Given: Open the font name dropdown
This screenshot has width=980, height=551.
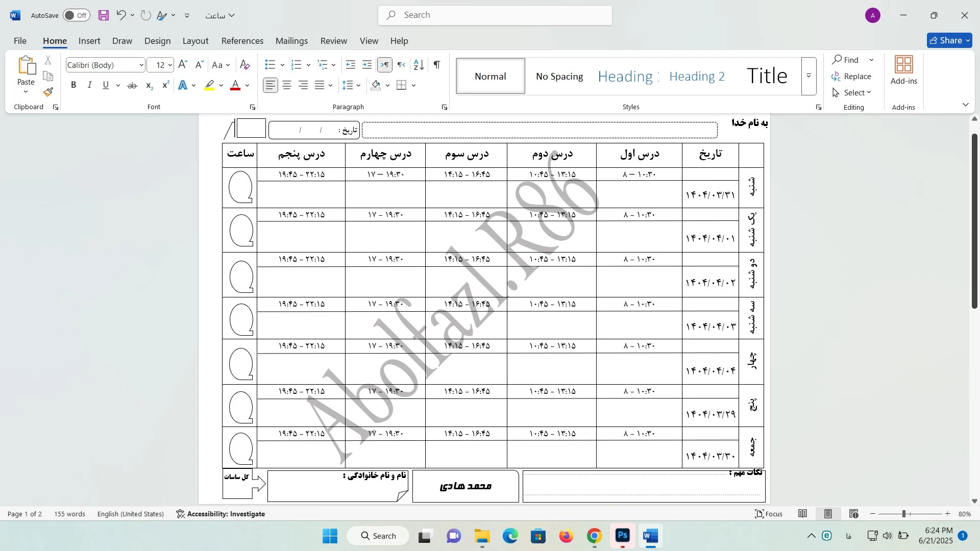Looking at the screenshot, I should pyautogui.click(x=141, y=65).
